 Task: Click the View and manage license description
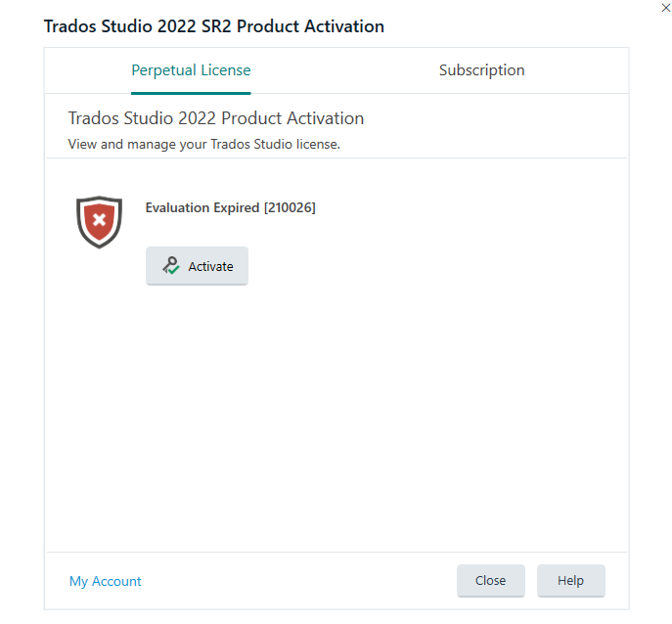(x=204, y=144)
